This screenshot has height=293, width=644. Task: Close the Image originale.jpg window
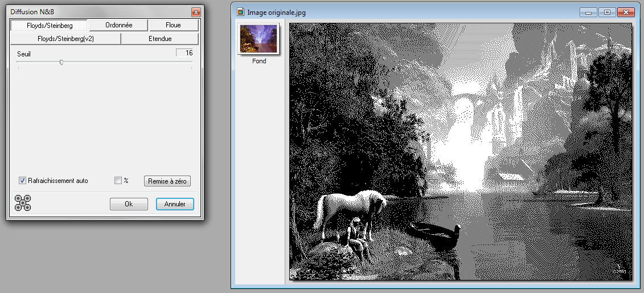tap(626, 12)
